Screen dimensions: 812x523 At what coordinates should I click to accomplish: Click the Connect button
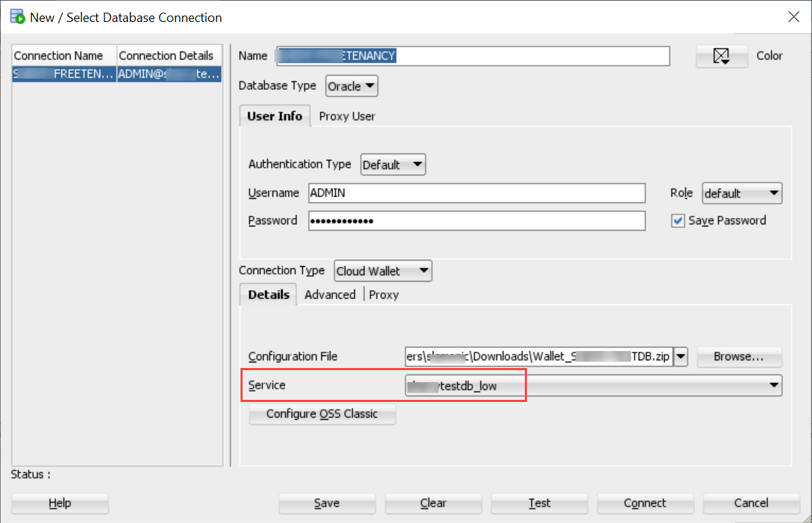click(645, 503)
